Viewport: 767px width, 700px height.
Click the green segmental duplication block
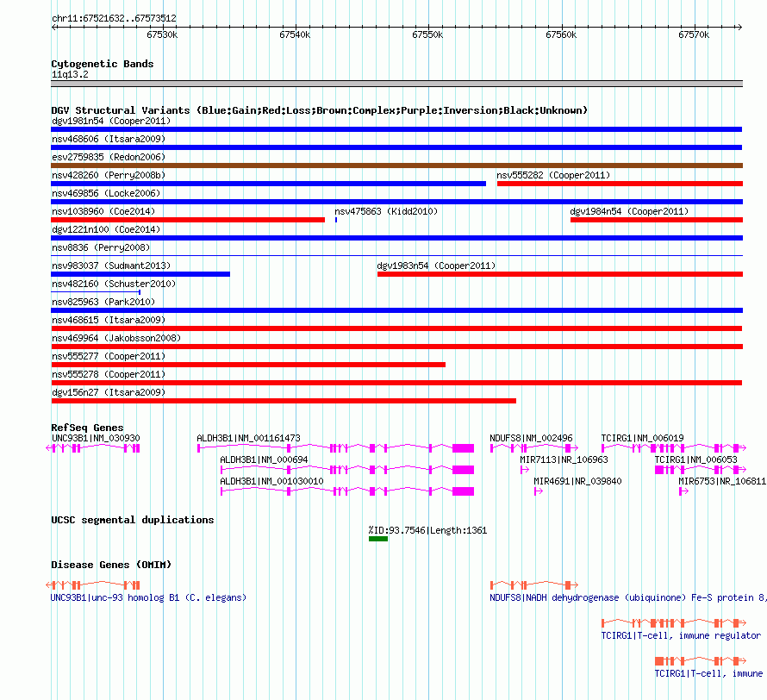click(378, 539)
